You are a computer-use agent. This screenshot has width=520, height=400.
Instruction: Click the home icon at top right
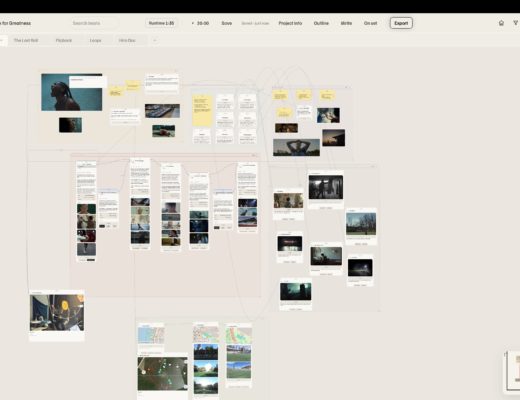[x=501, y=23]
